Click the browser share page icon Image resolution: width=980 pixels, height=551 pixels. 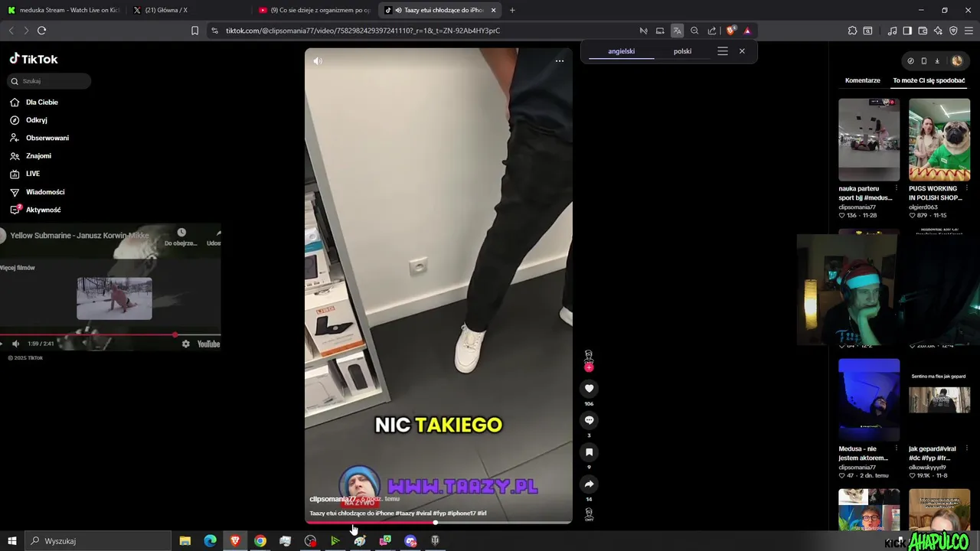click(712, 31)
